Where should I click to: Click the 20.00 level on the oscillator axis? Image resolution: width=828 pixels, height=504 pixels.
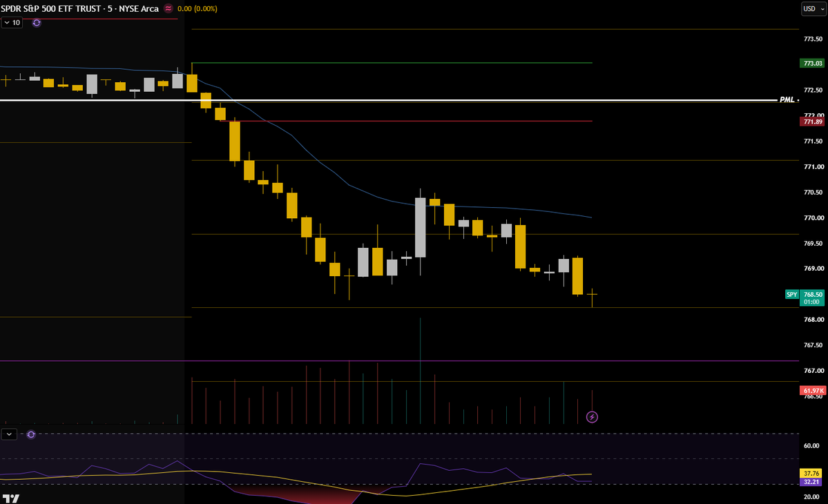(x=811, y=497)
